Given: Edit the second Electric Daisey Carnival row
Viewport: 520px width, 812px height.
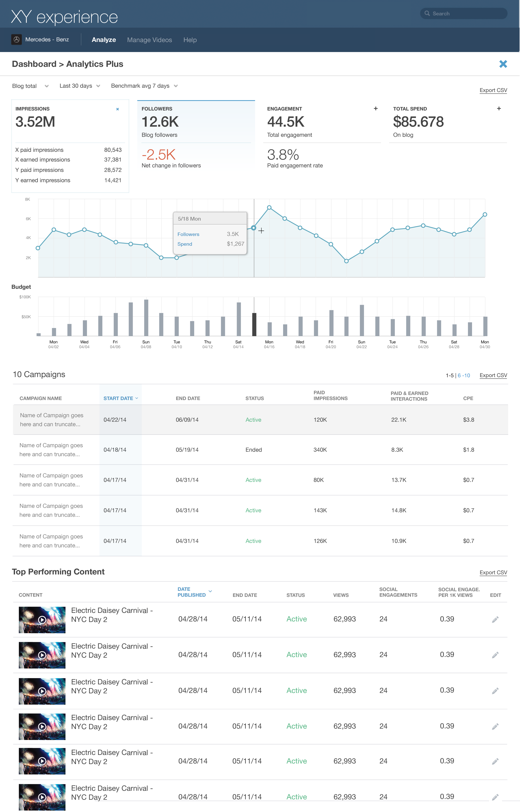Looking at the screenshot, I should 495,655.
